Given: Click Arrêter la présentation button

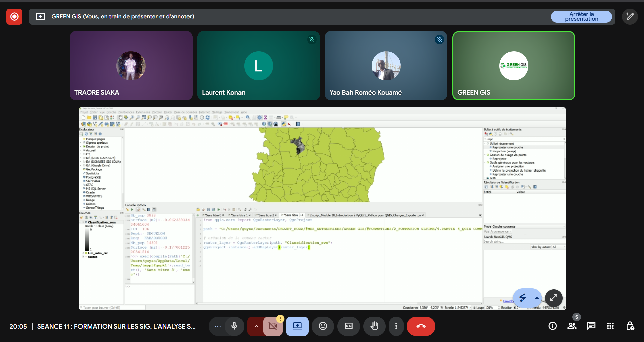Looking at the screenshot, I should coord(581,17).
